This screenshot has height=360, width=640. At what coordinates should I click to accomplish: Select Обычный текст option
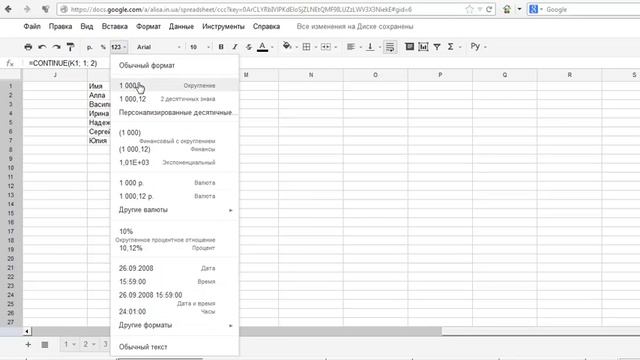tap(175, 347)
